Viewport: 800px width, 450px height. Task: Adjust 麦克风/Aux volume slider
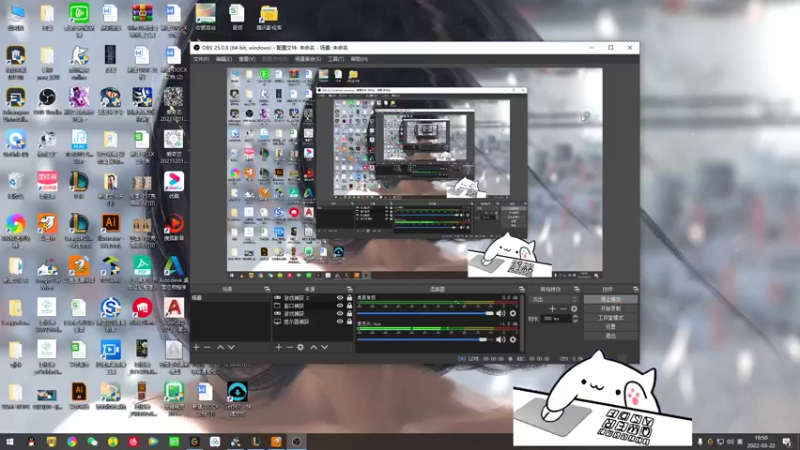point(426,339)
